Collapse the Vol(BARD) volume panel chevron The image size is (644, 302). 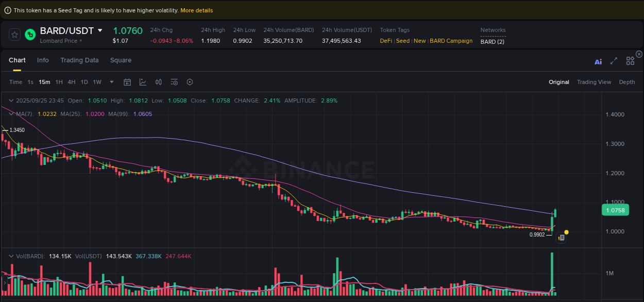pos(11,256)
